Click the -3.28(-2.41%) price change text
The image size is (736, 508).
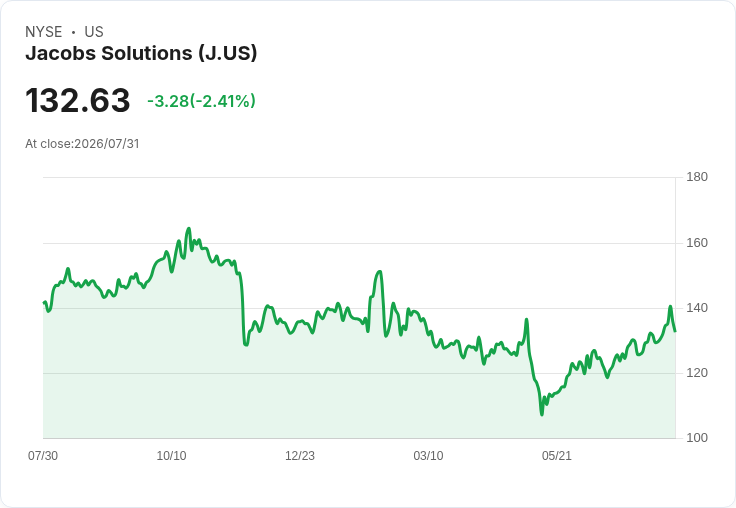click(201, 101)
